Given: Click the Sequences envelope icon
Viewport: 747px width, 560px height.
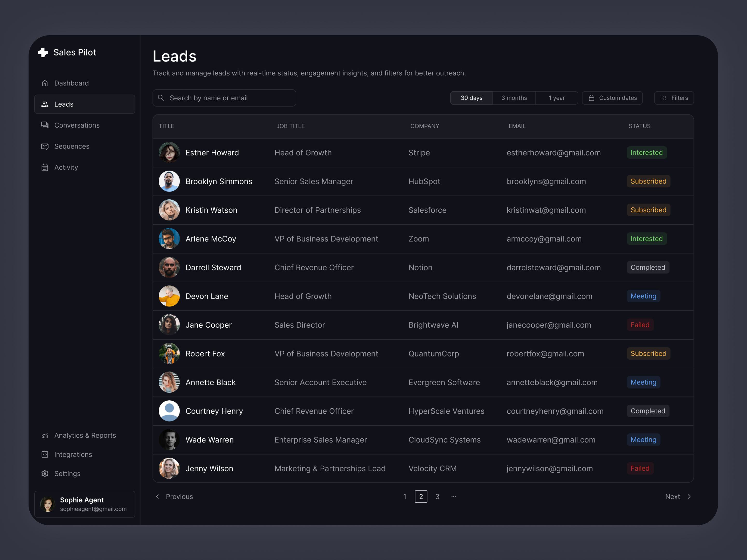Looking at the screenshot, I should [x=45, y=146].
